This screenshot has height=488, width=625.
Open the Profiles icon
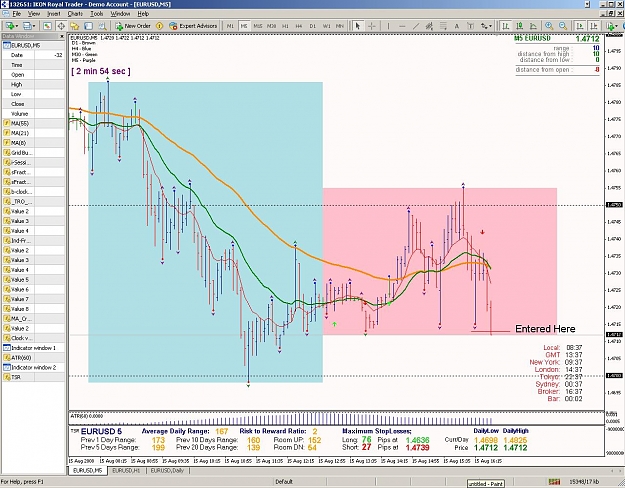click(x=27, y=26)
